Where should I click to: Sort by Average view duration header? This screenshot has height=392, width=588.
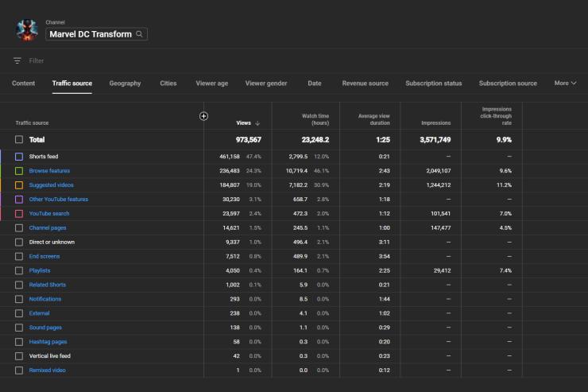click(x=374, y=119)
